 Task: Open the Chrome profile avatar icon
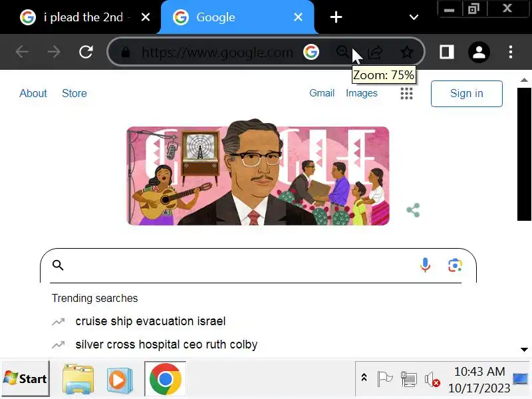click(479, 53)
